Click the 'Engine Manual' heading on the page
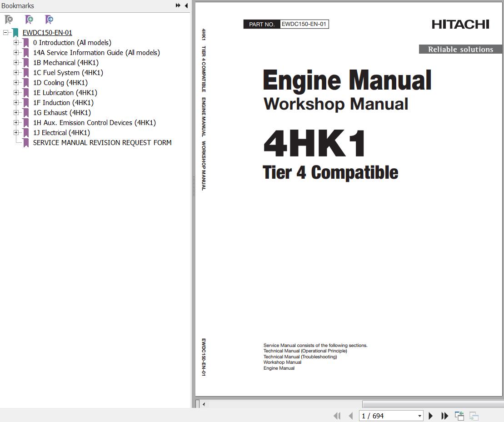Image resolution: width=504 pixels, height=422 pixels. pyautogui.click(x=347, y=80)
